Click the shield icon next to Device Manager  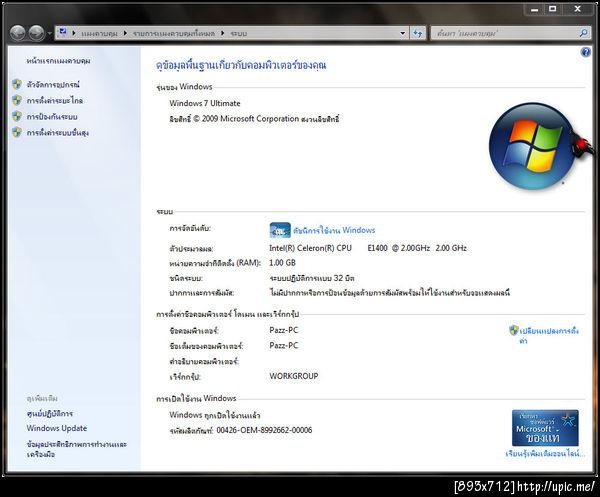tap(17, 84)
